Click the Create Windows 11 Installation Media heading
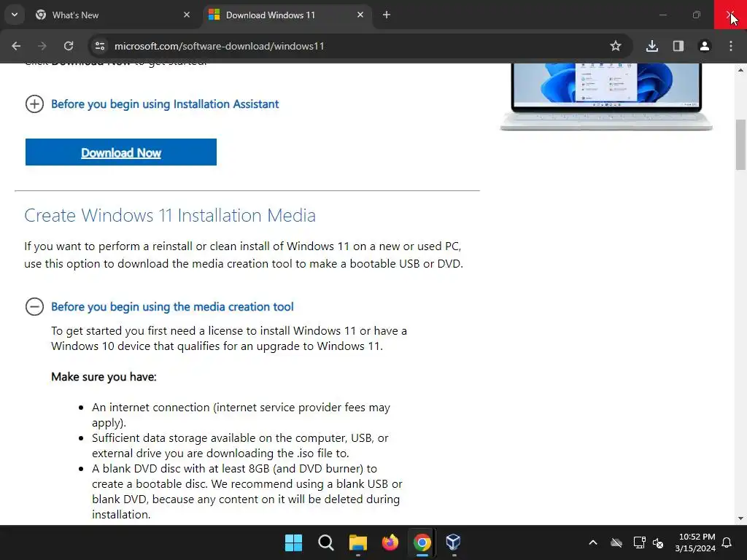The image size is (747, 560). pos(170,215)
